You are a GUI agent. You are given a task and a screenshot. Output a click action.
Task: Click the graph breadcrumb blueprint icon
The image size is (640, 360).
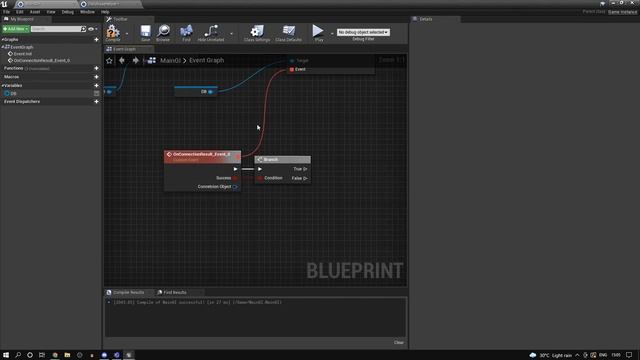152,60
